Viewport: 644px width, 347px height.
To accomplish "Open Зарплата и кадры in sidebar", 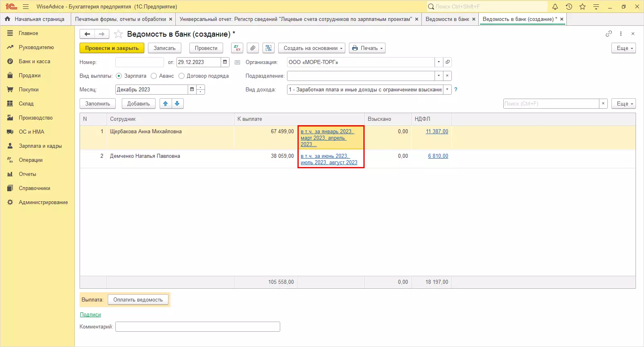I will 40,146.
